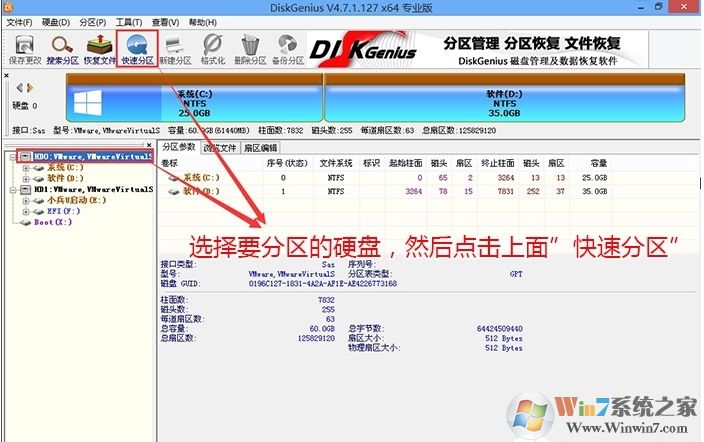Expand the 软件(D:) tree node

[26, 179]
